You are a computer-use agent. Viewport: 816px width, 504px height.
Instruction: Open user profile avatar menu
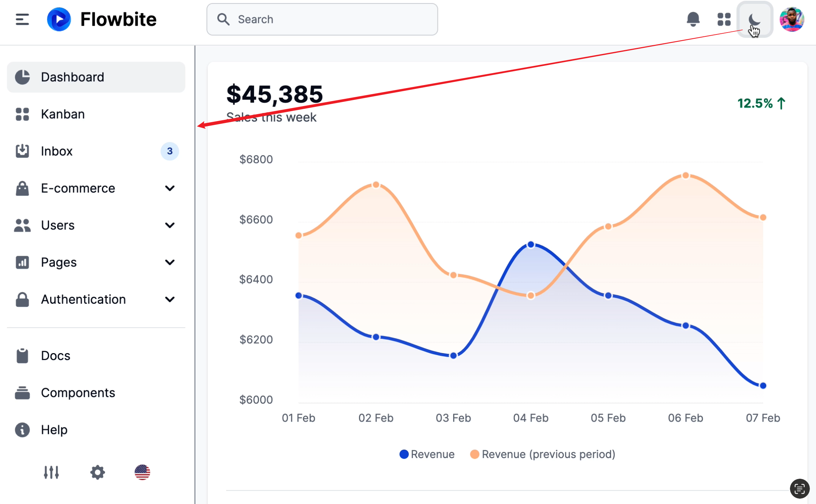pos(791,19)
